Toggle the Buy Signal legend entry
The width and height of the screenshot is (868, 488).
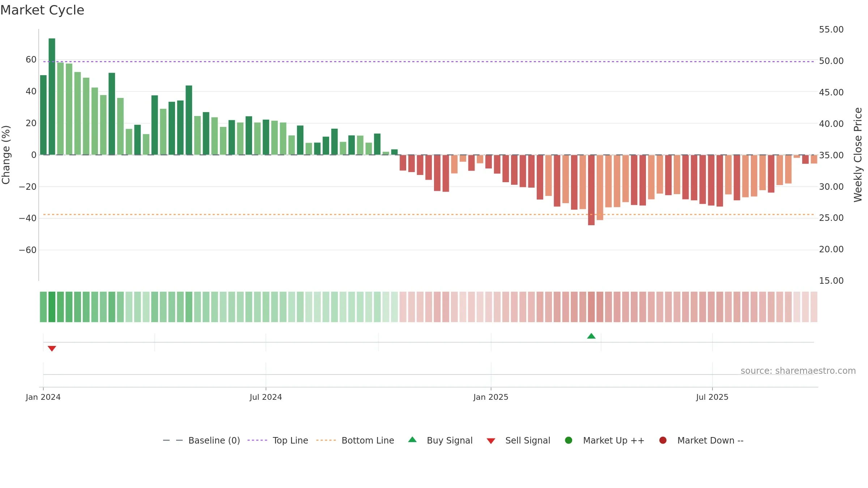tap(440, 440)
